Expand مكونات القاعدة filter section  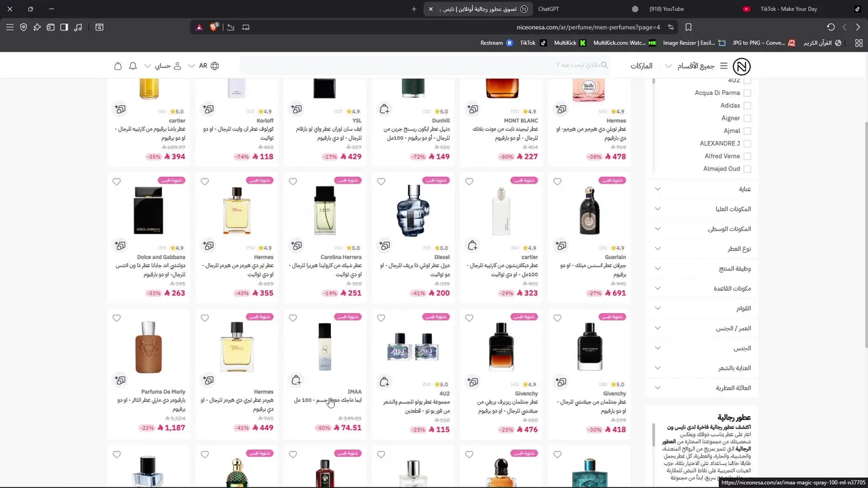coord(703,289)
